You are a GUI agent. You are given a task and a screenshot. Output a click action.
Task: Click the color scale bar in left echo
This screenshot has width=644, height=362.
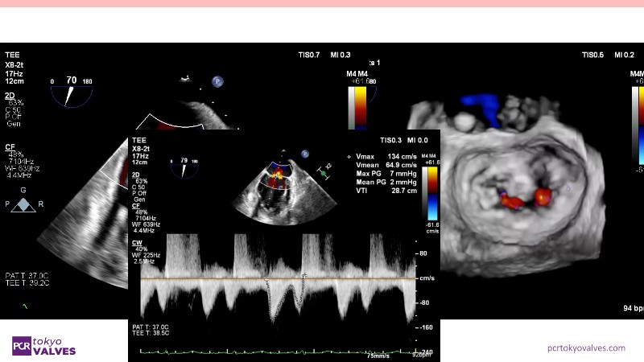(357, 106)
